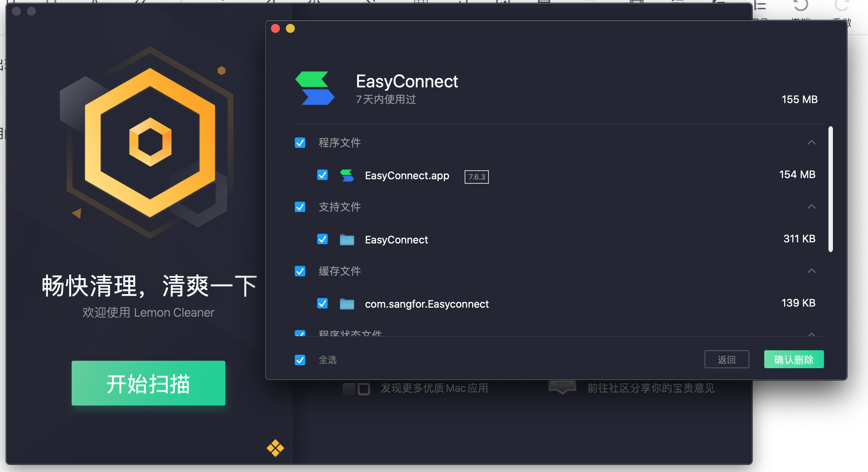Uncheck the 缓存文件 checkbox
This screenshot has height=472, width=868.
[x=300, y=271]
